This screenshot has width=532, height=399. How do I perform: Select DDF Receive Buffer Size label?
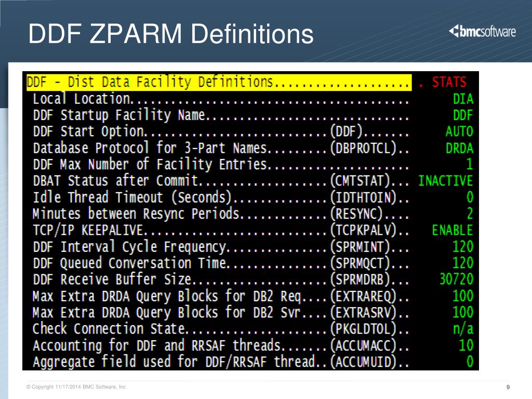click(112, 279)
